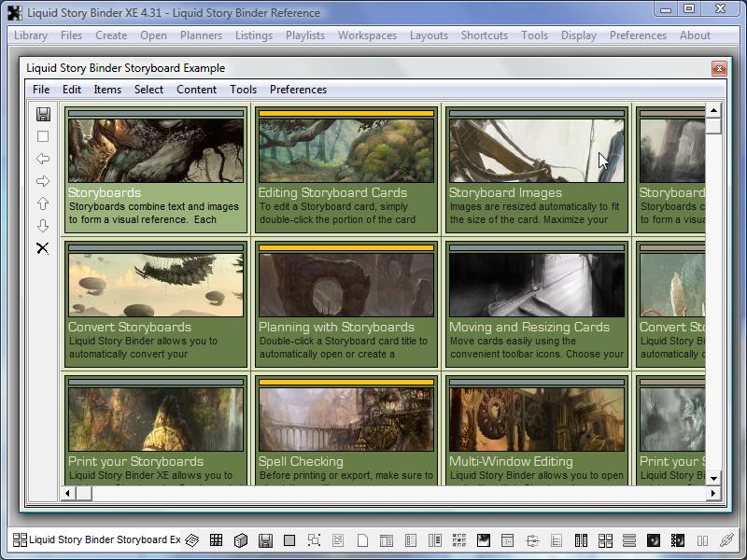
Task: Open the Planners menu
Action: point(201,35)
